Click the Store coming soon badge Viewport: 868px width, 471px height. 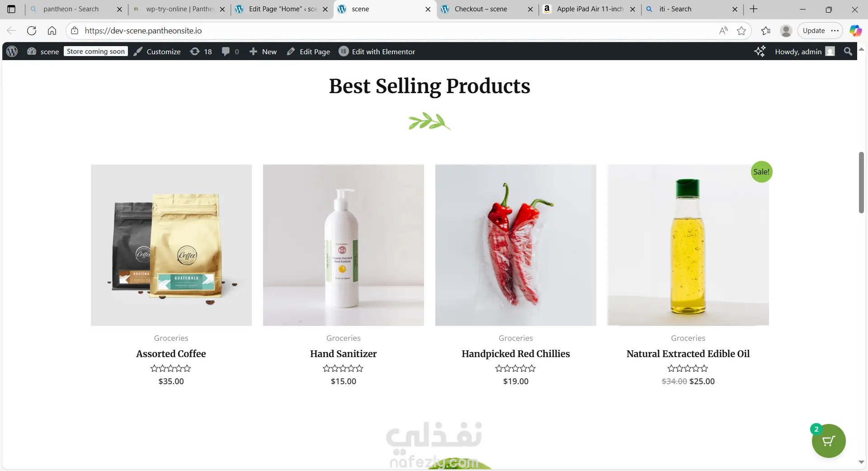click(95, 52)
